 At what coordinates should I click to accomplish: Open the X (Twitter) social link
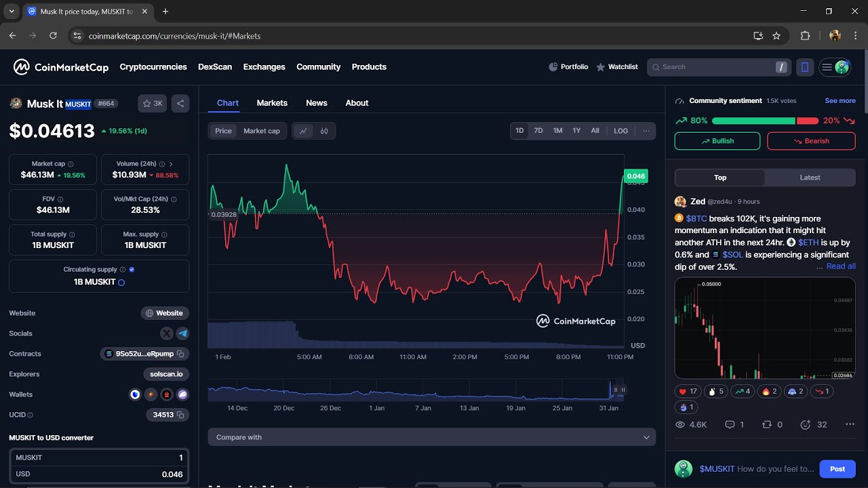(x=167, y=333)
